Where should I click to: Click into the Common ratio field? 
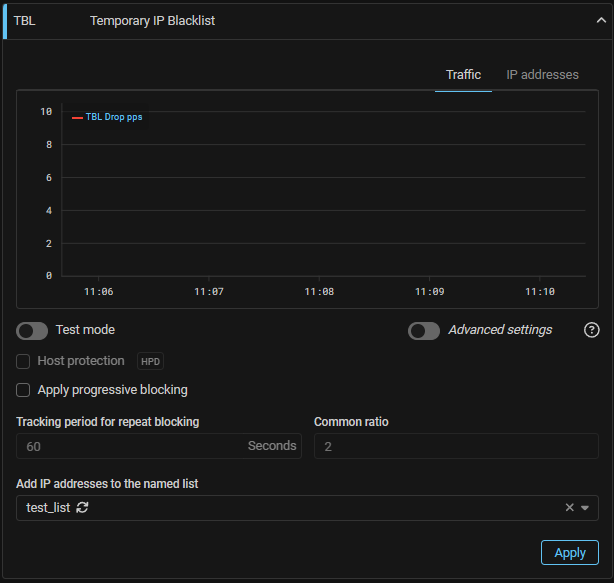455,446
